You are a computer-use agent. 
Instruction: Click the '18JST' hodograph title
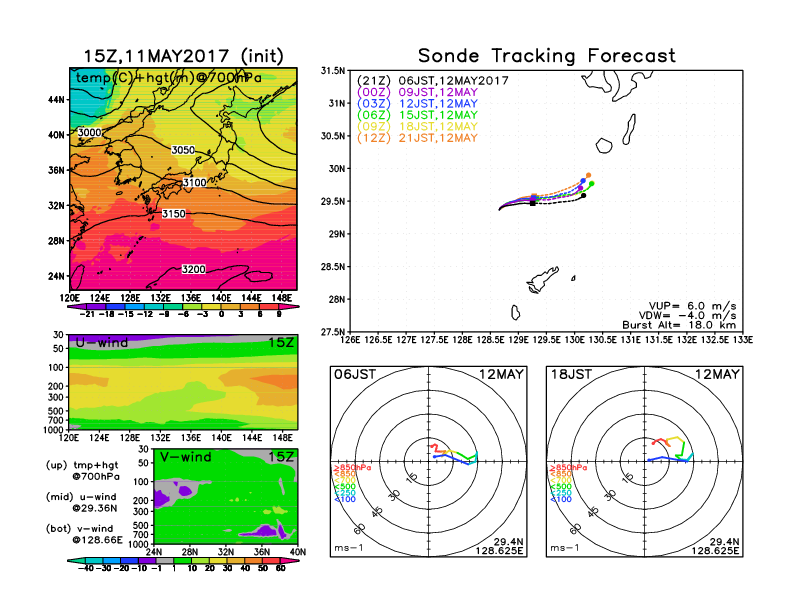(571, 375)
